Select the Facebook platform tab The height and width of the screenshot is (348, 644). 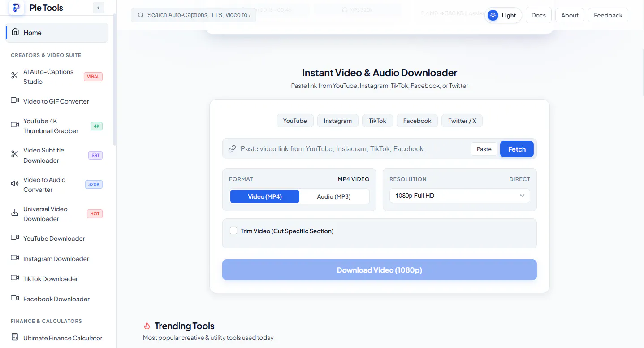417,121
